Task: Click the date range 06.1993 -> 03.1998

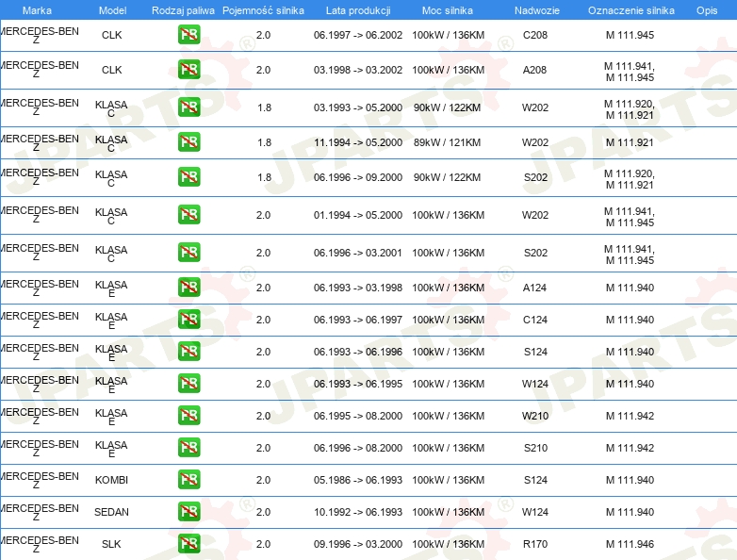Action: pyautogui.click(x=358, y=288)
